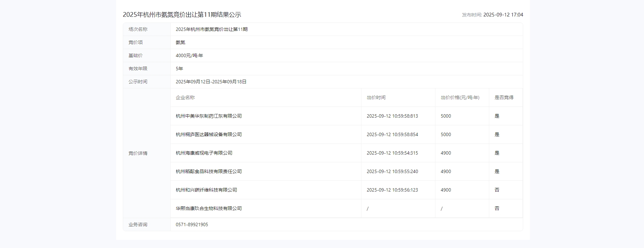The image size is (644, 248).
Task: Click the 竞价详情 row label
Action: click(x=138, y=153)
